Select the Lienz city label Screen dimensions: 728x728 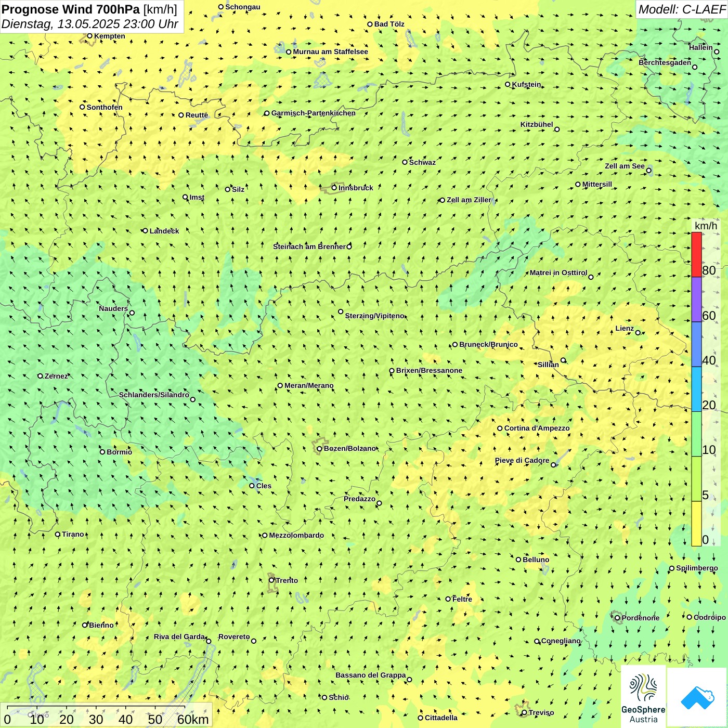click(625, 328)
